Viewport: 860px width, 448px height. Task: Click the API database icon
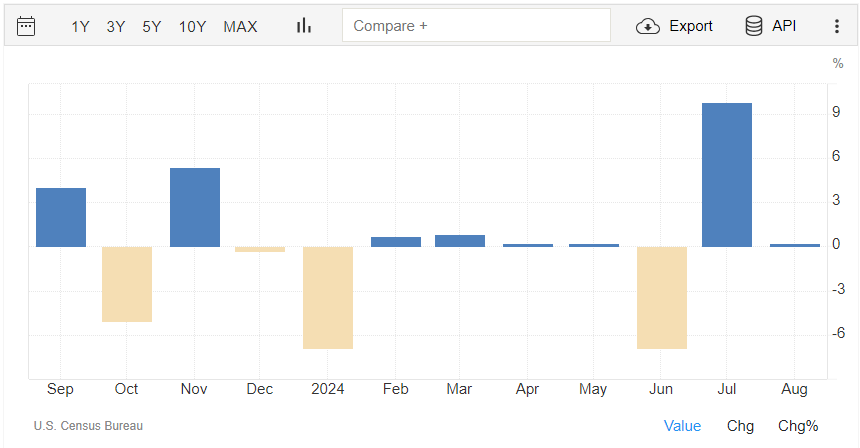pos(754,26)
